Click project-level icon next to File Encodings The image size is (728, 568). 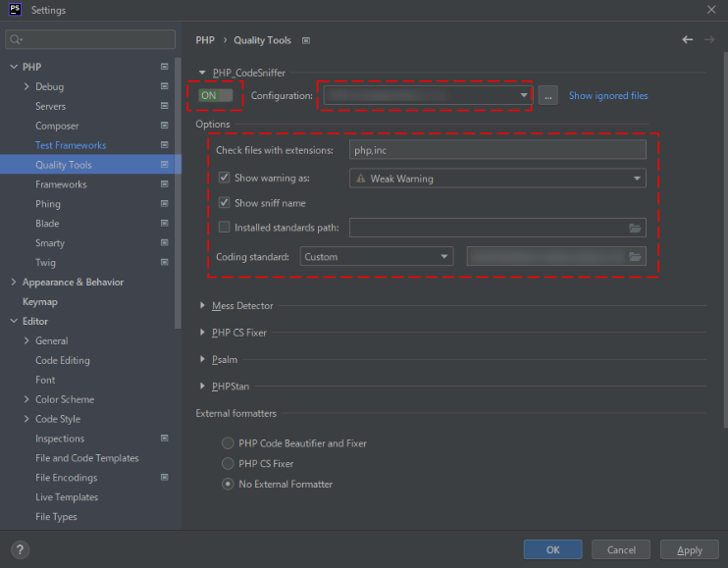pos(165,477)
